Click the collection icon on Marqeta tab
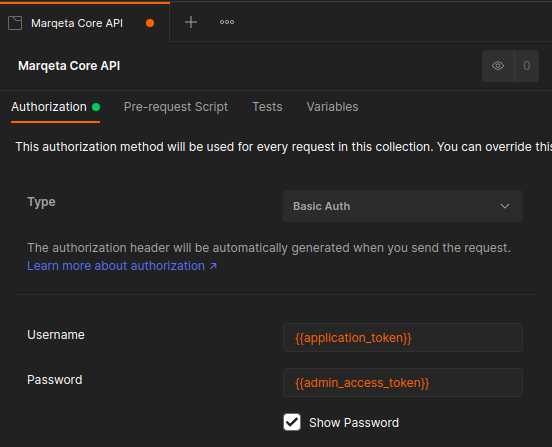This screenshot has width=552, height=447. click(15, 23)
